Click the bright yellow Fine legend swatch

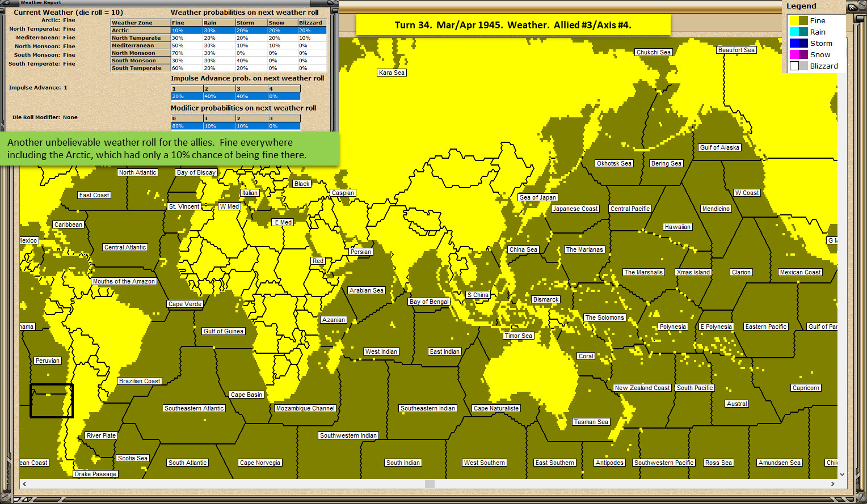pos(794,20)
